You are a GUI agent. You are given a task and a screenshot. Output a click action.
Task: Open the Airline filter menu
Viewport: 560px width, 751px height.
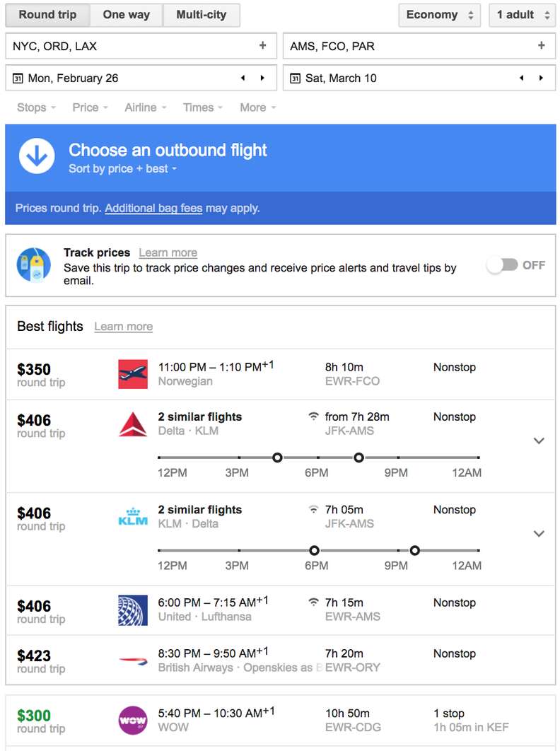pos(144,107)
